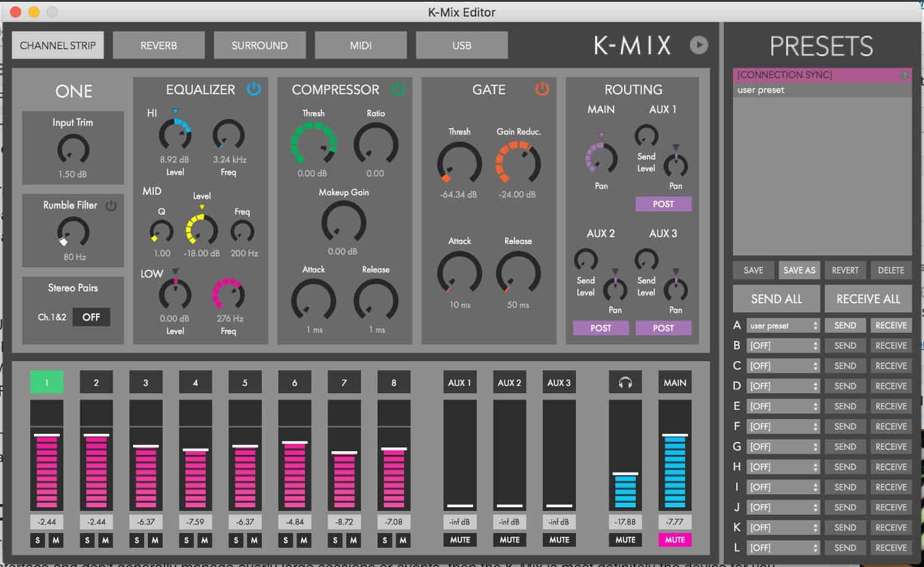Switch to the REVERB tab
The image size is (924, 567).
(x=158, y=45)
